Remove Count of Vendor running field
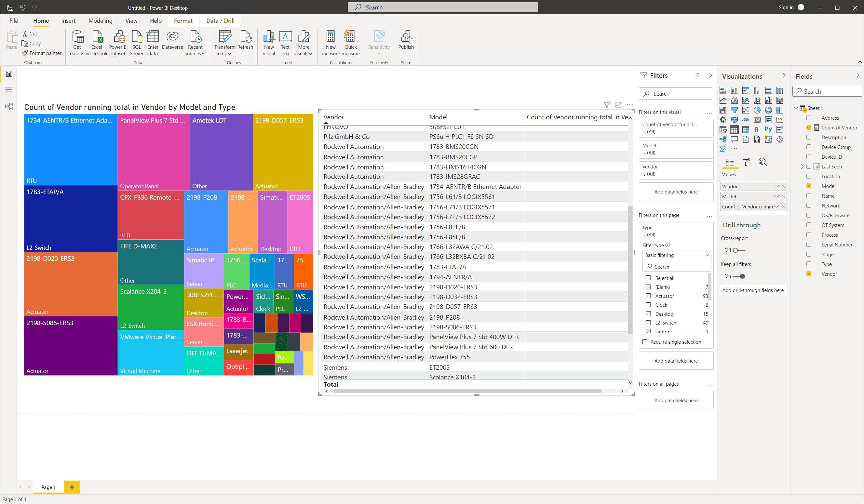 tap(783, 206)
